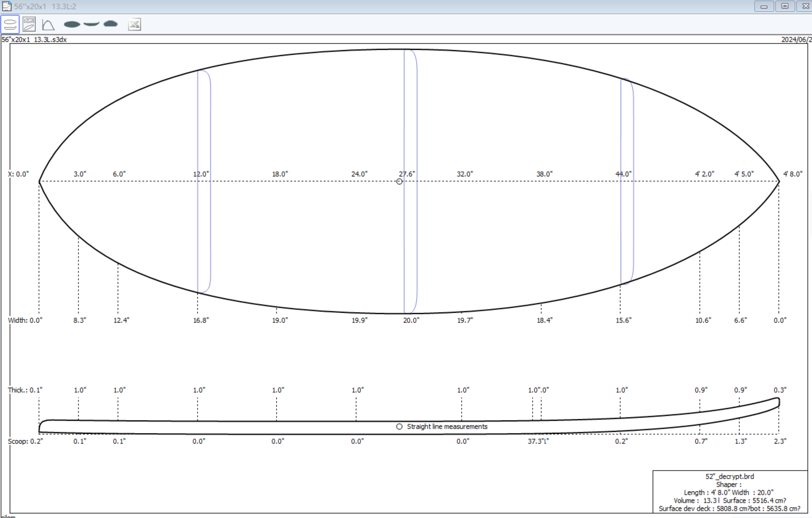Click the width value 8.3"
This screenshot has height=518, width=812.
point(80,321)
